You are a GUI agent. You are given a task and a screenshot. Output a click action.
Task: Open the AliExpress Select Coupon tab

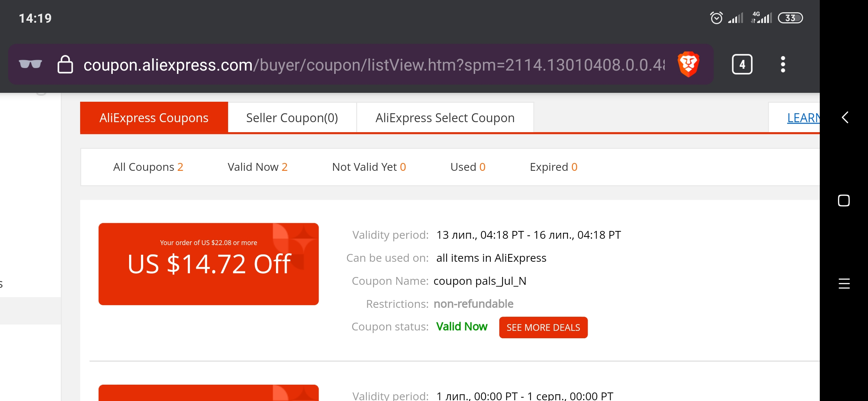(445, 118)
